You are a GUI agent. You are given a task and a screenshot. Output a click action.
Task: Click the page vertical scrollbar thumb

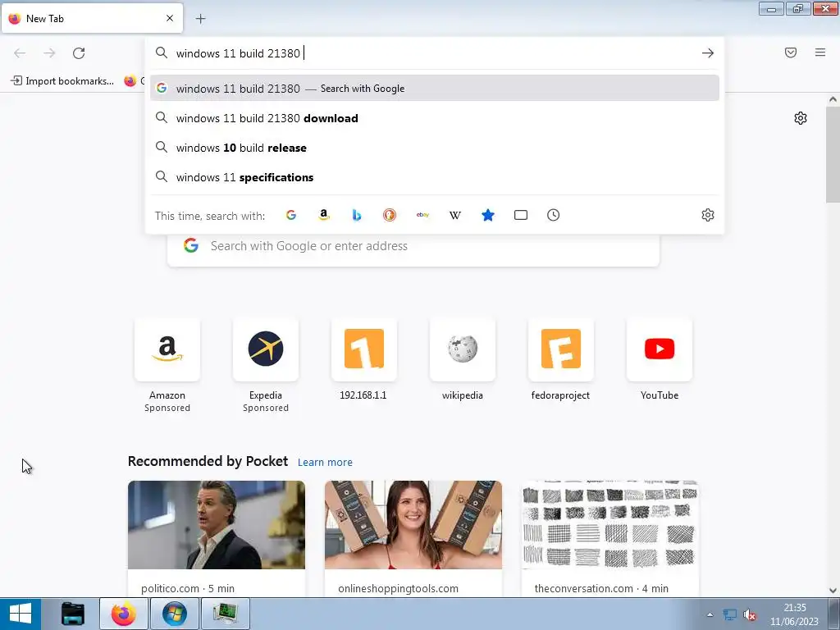pos(833,154)
